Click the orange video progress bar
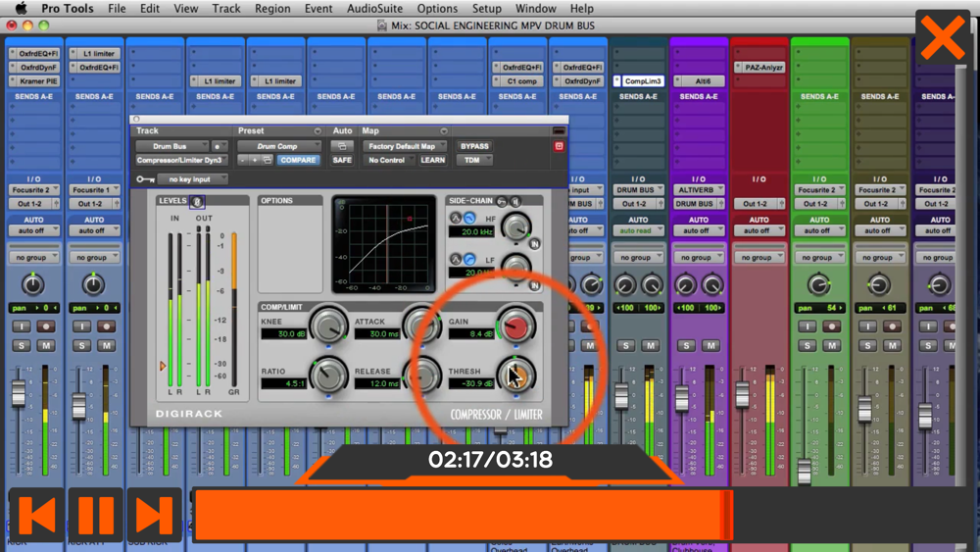 coord(464,515)
